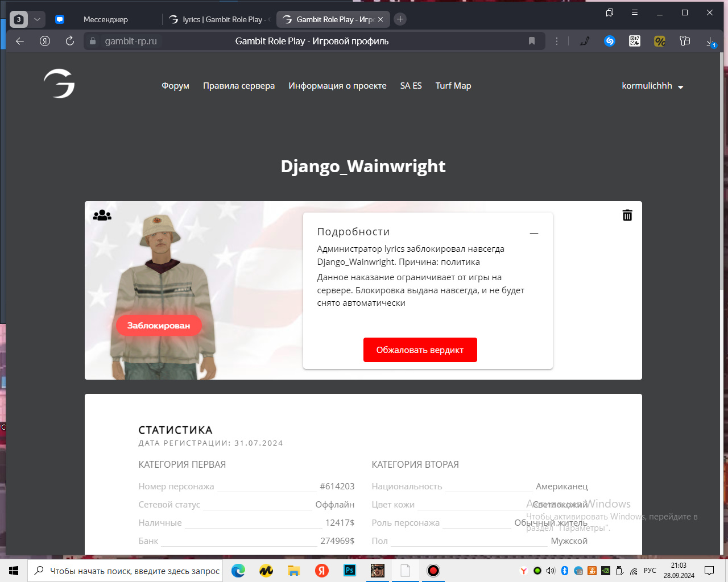Open the Правила сервера link
This screenshot has height=582, width=728.
pyautogui.click(x=239, y=86)
